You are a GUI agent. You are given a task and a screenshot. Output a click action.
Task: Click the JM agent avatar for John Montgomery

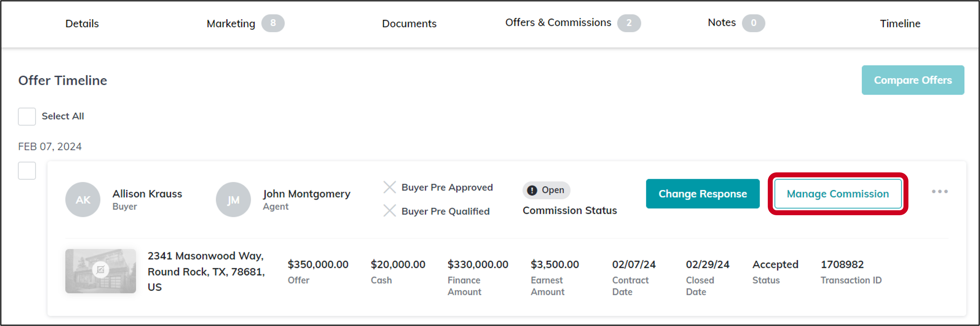(233, 199)
